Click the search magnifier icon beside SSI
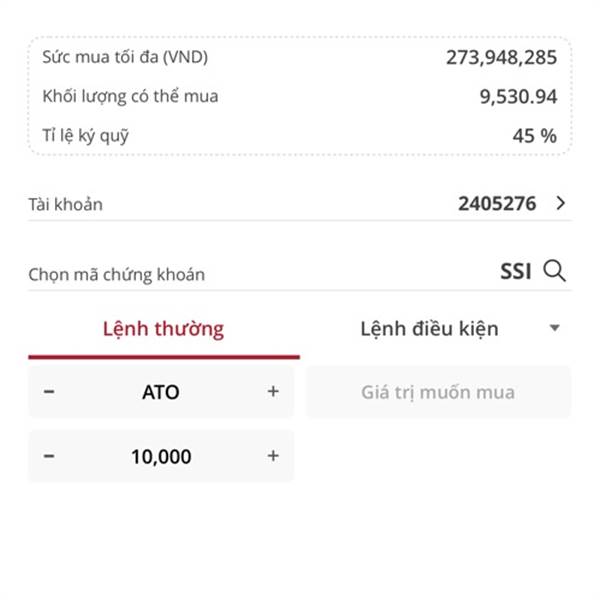Viewport: 600px width, 600px height. [554, 271]
